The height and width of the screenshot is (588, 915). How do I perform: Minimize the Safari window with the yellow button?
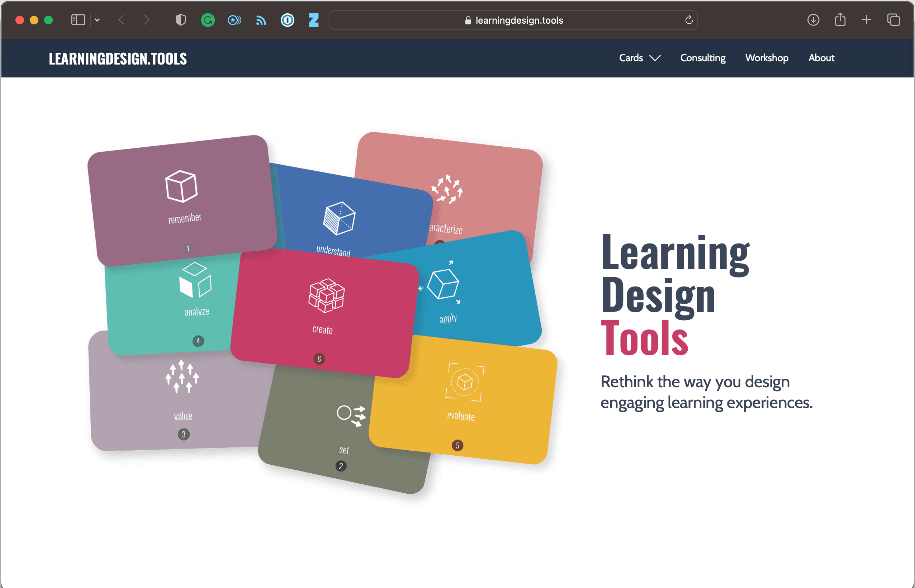34,20
